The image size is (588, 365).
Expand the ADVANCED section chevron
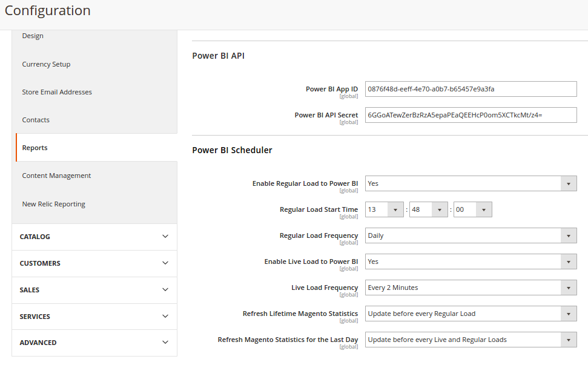[x=165, y=343]
